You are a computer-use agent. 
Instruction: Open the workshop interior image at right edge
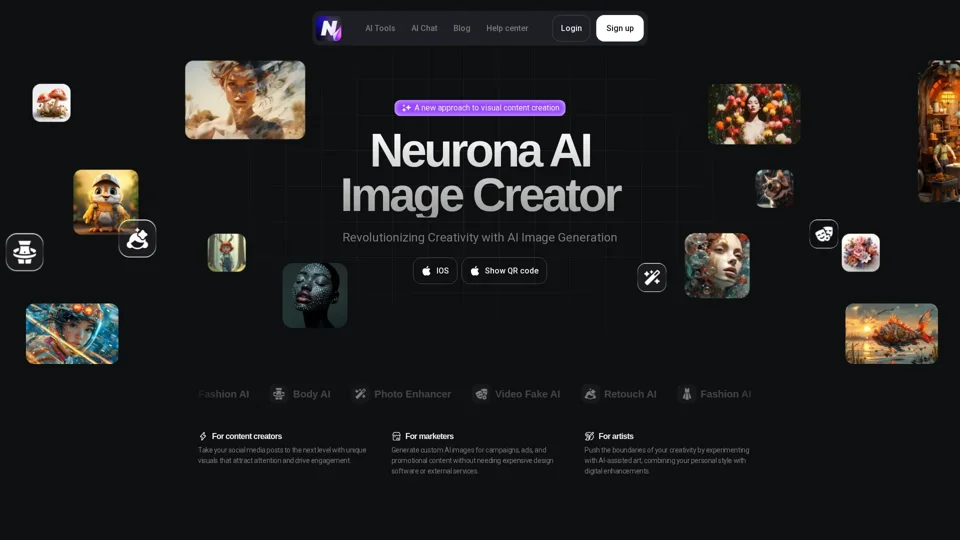click(x=939, y=131)
